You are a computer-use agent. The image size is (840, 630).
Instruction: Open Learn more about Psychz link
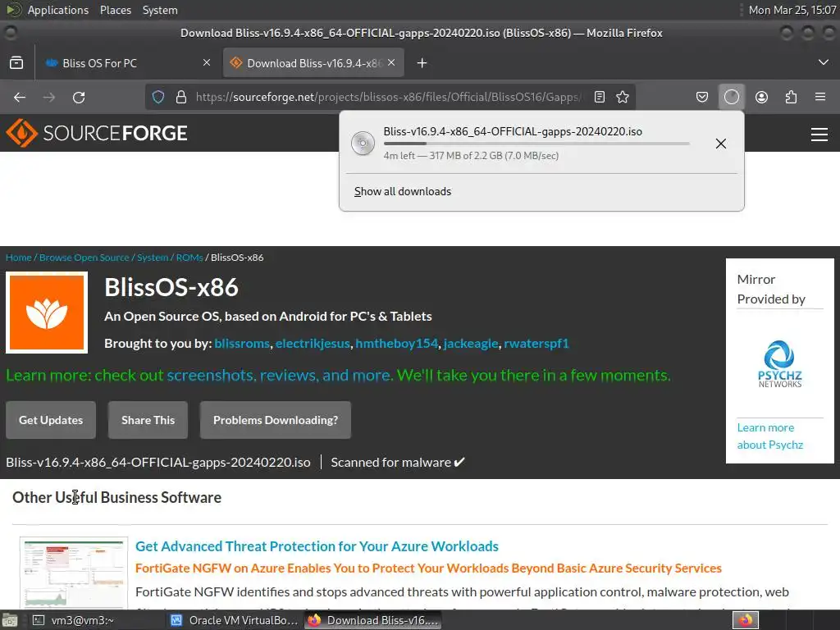point(769,436)
